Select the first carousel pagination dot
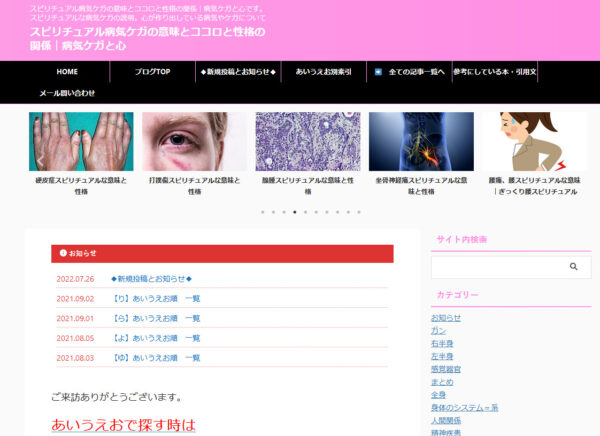The height and width of the screenshot is (436, 600). tap(262, 212)
